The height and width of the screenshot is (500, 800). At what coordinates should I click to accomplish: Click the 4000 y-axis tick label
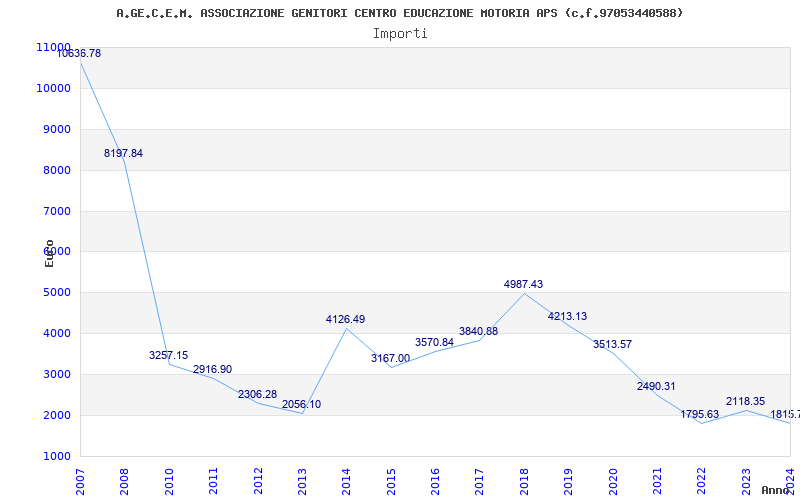[x=56, y=333]
